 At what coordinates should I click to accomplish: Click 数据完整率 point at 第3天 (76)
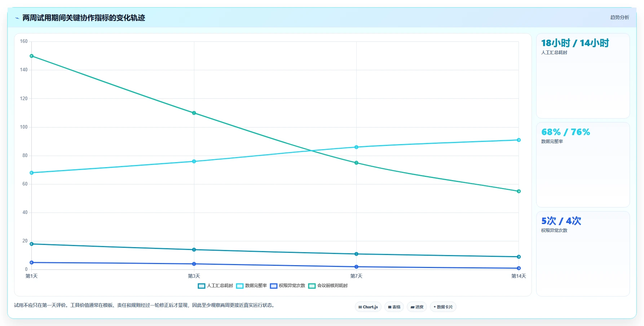pyautogui.click(x=194, y=161)
